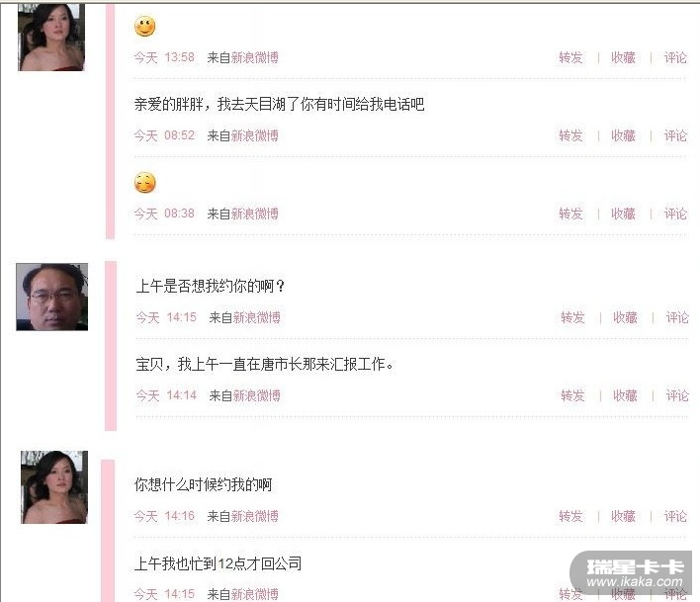
Task: Click 收藏 on the 08:52 post
Action: (623, 135)
